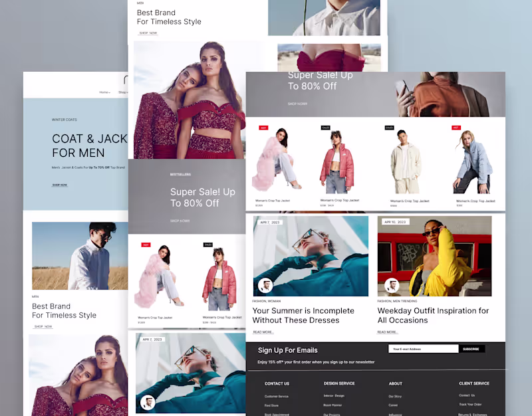
Task: Open the Track Your Order link
Action: pos(469,405)
